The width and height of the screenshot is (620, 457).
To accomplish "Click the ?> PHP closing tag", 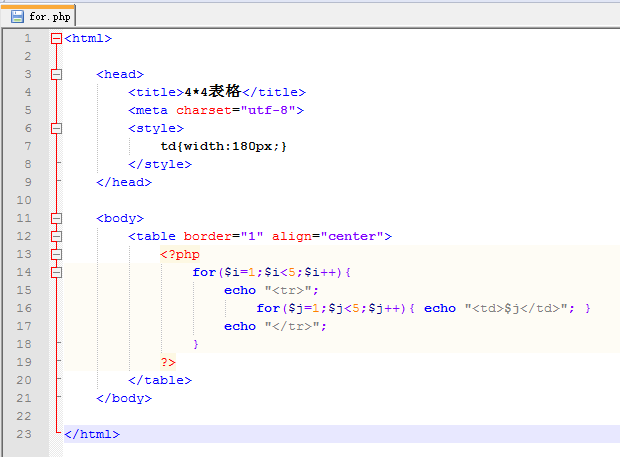I will click(x=168, y=362).
